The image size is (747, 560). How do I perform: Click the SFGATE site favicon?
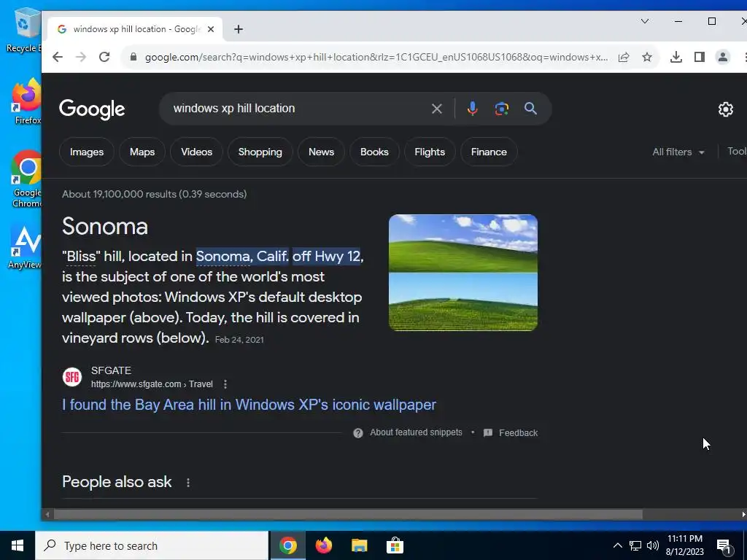tap(72, 377)
